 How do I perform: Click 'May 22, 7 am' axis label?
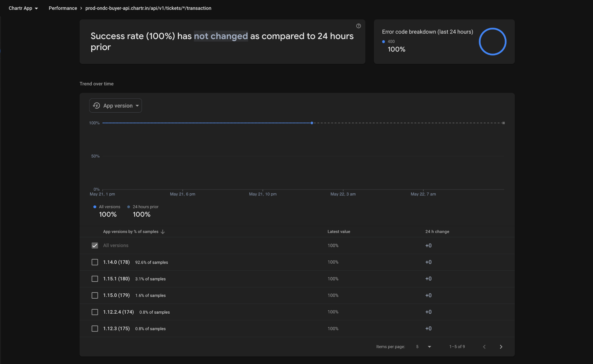pos(423,194)
